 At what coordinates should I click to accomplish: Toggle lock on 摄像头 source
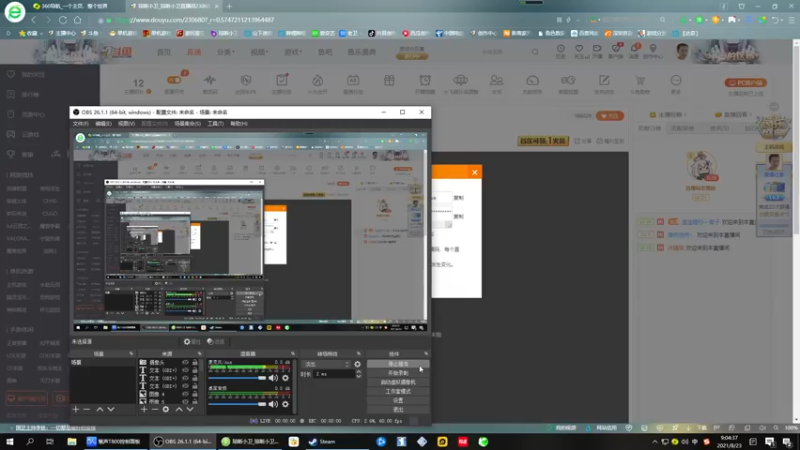point(194,363)
